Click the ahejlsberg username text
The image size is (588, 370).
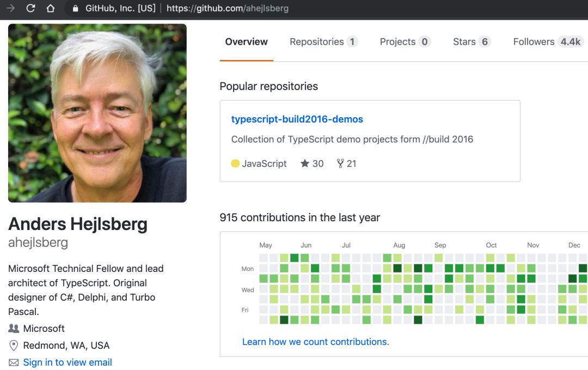click(x=38, y=242)
